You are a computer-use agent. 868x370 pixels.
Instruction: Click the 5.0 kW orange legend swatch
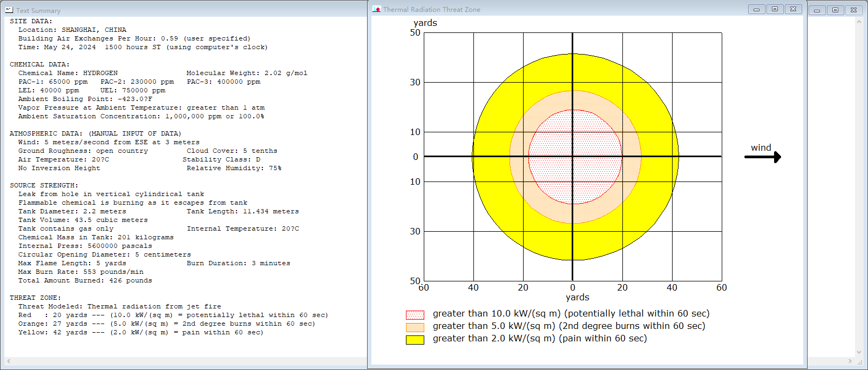click(x=415, y=327)
